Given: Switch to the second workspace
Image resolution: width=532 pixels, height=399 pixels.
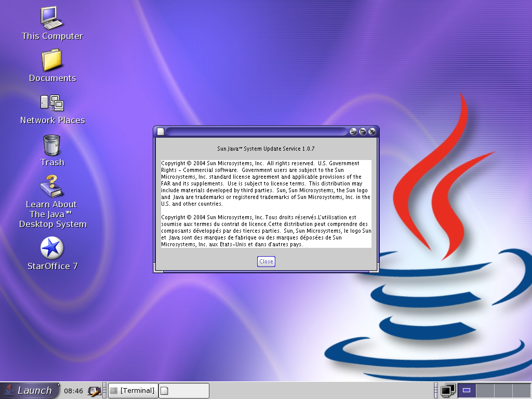Looking at the screenshot, I should coord(485,391).
